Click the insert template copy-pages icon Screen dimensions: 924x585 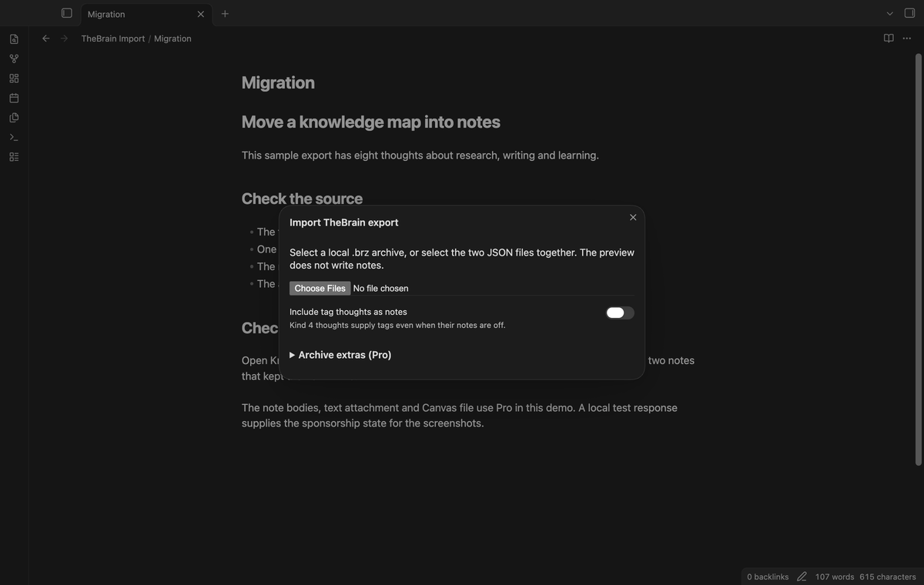pyautogui.click(x=14, y=118)
